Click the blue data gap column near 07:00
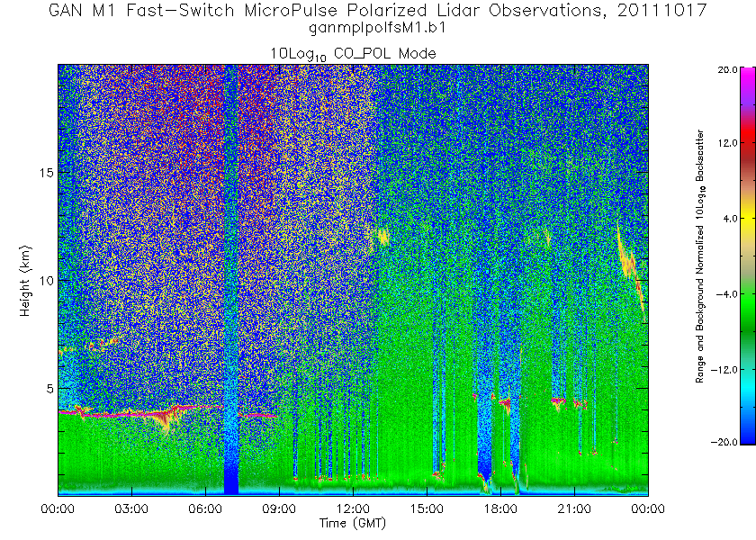The width and height of the screenshot is (756, 540). pos(231,280)
